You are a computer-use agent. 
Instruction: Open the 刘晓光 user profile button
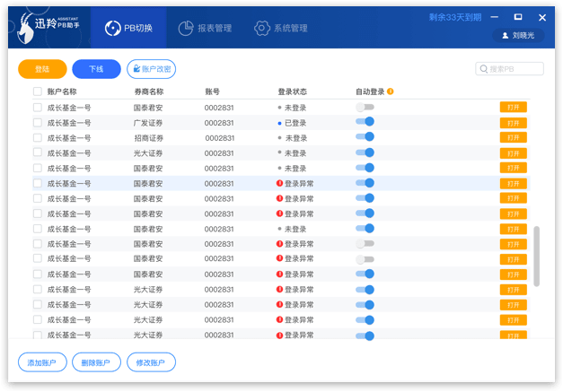(x=518, y=35)
